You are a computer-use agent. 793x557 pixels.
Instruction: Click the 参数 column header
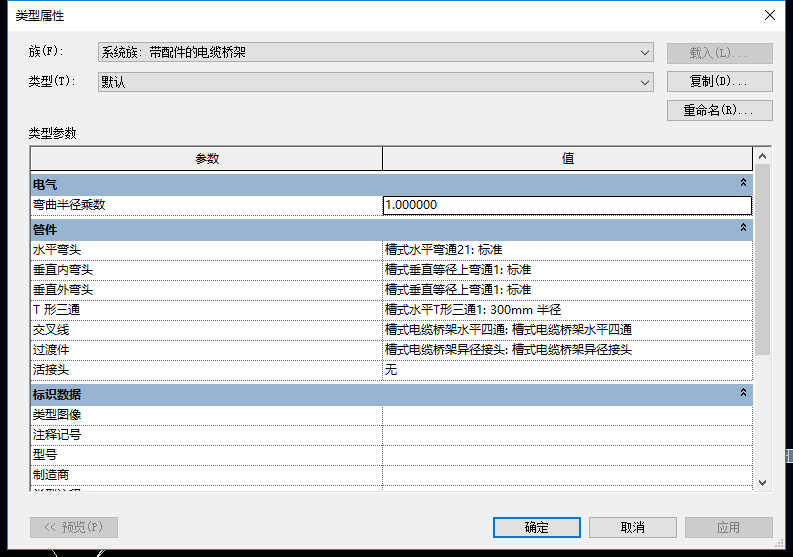click(206, 159)
